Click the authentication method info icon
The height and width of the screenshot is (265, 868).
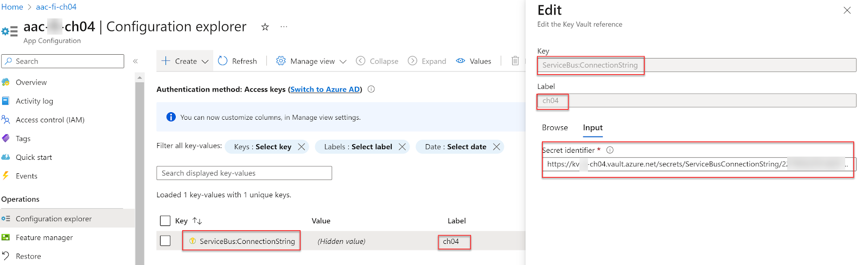click(x=371, y=89)
